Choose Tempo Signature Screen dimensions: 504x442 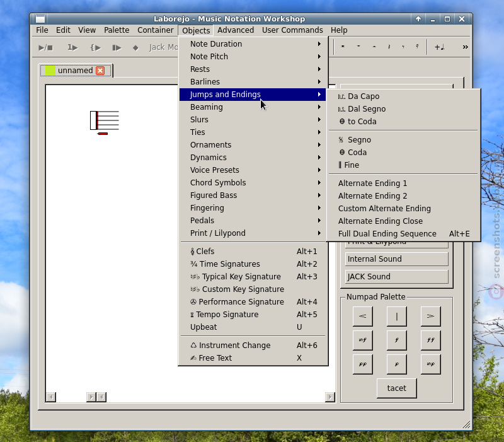click(x=253, y=314)
